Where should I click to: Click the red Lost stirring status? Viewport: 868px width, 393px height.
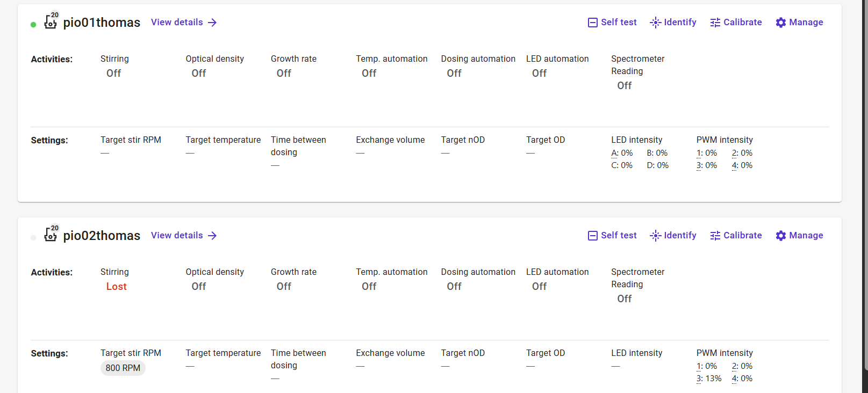point(116,287)
